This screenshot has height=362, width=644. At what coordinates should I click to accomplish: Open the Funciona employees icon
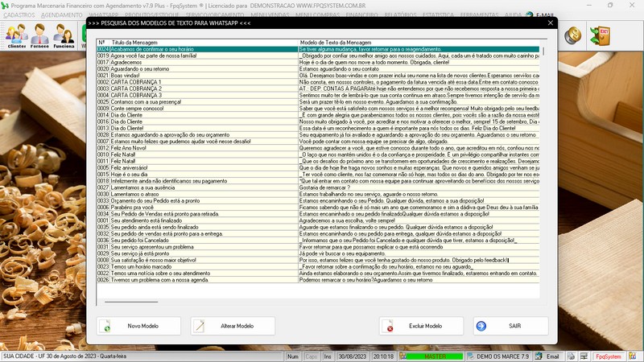[64, 35]
